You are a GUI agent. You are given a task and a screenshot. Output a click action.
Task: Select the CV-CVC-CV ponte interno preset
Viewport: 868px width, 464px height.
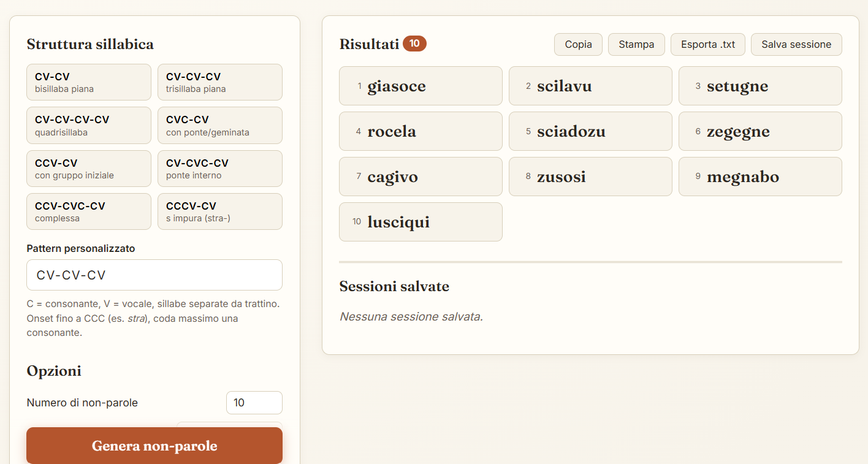click(x=220, y=169)
